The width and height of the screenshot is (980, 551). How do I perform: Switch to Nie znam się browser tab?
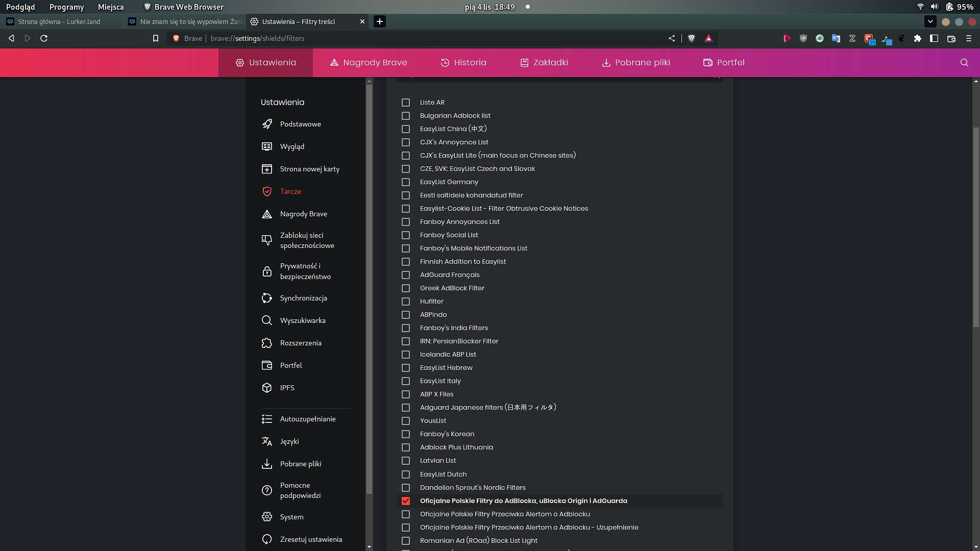(185, 21)
